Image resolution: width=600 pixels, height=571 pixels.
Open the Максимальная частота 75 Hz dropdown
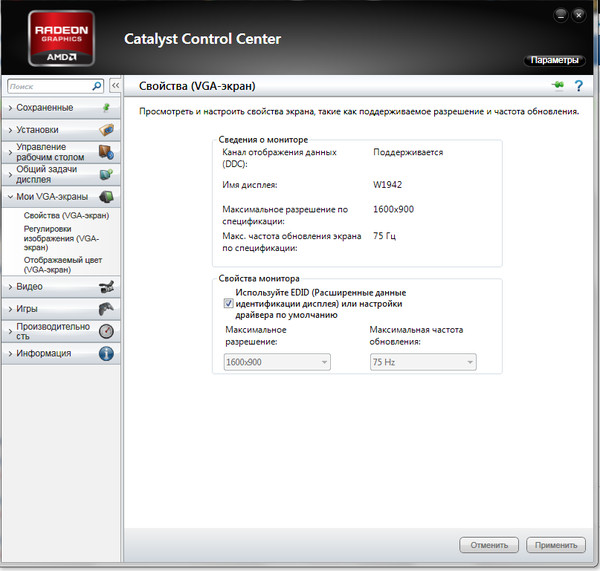pyautogui.click(x=423, y=362)
